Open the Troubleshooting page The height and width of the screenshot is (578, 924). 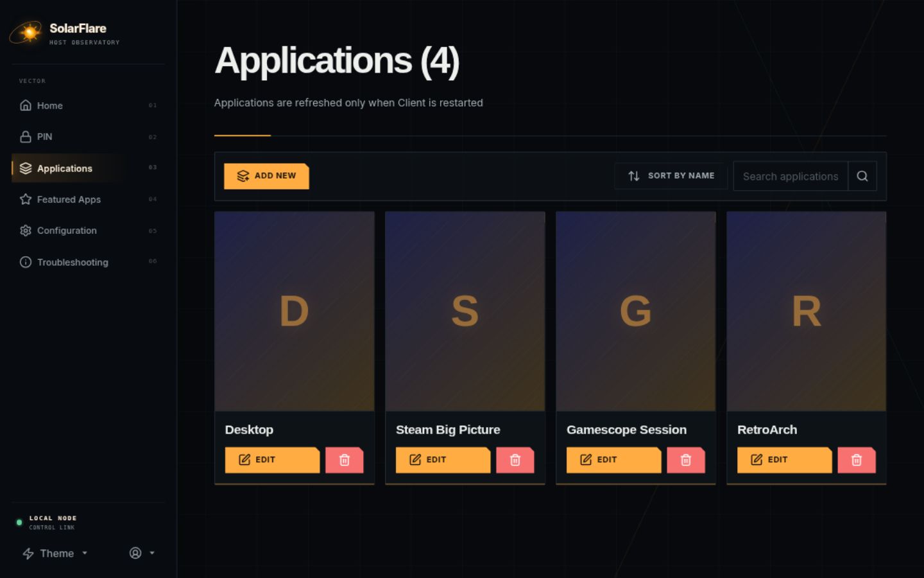click(x=88, y=262)
